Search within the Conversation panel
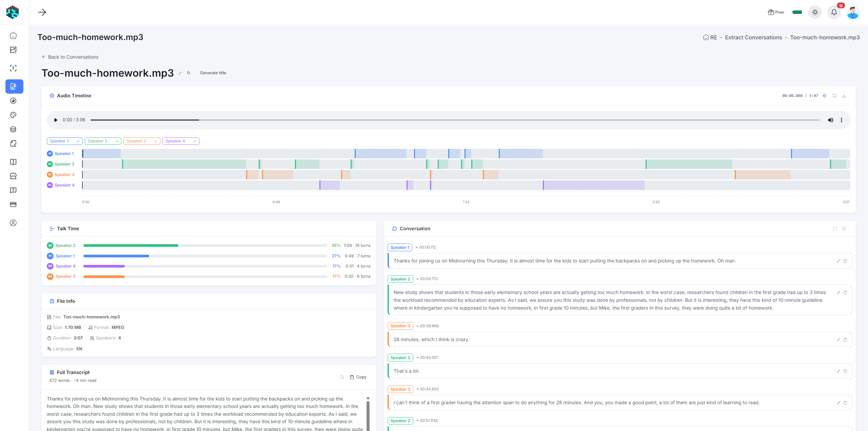The width and height of the screenshot is (868, 431). pos(844,229)
